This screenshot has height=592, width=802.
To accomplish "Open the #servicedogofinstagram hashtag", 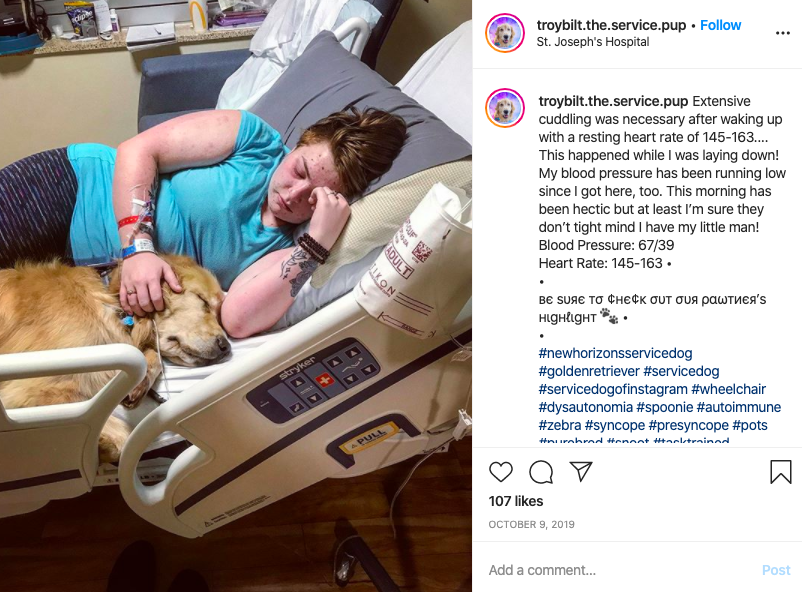I will (x=613, y=389).
